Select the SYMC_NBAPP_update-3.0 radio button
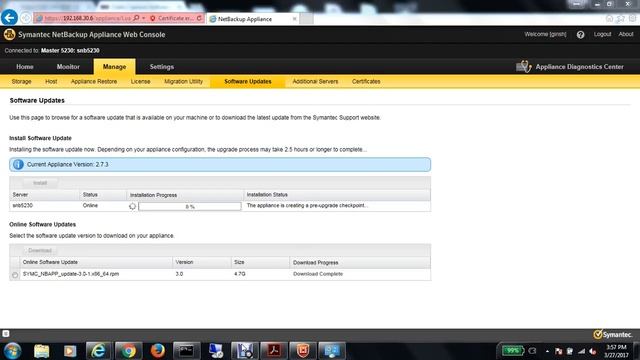The height and width of the screenshot is (360, 640). pyautogui.click(x=15, y=275)
